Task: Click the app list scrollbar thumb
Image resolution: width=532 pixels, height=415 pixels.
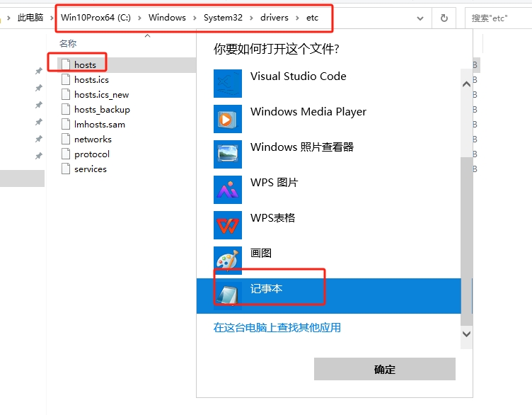Action: pyautogui.click(x=466, y=241)
